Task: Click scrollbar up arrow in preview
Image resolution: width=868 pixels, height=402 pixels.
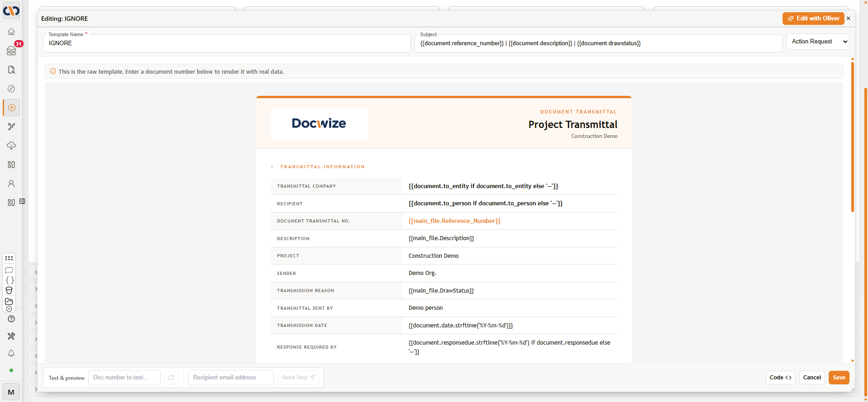Action: (853, 59)
